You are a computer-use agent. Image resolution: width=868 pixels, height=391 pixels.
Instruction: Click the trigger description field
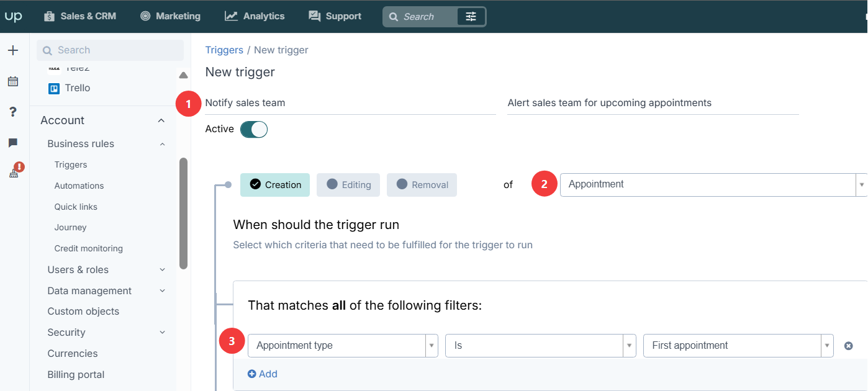coord(653,103)
